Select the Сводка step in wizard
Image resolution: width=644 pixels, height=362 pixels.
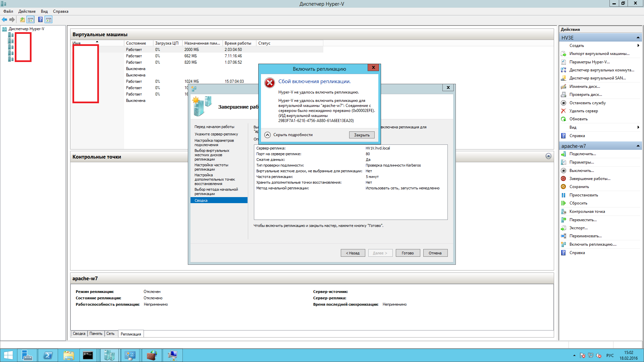point(219,200)
